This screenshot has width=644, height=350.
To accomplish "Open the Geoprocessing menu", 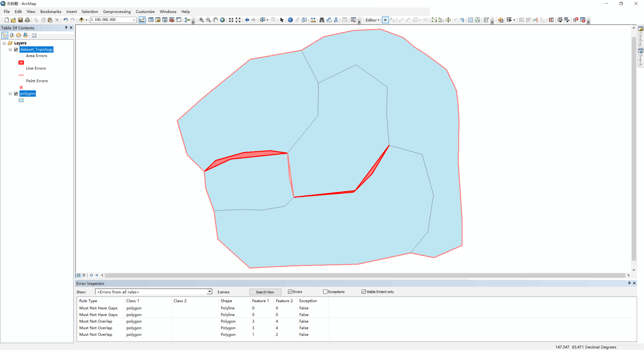I will [x=117, y=12].
